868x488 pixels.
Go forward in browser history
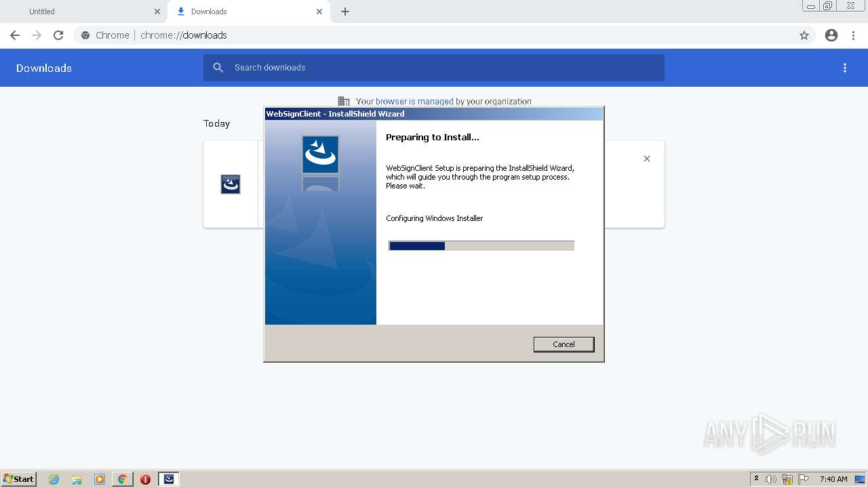click(37, 35)
